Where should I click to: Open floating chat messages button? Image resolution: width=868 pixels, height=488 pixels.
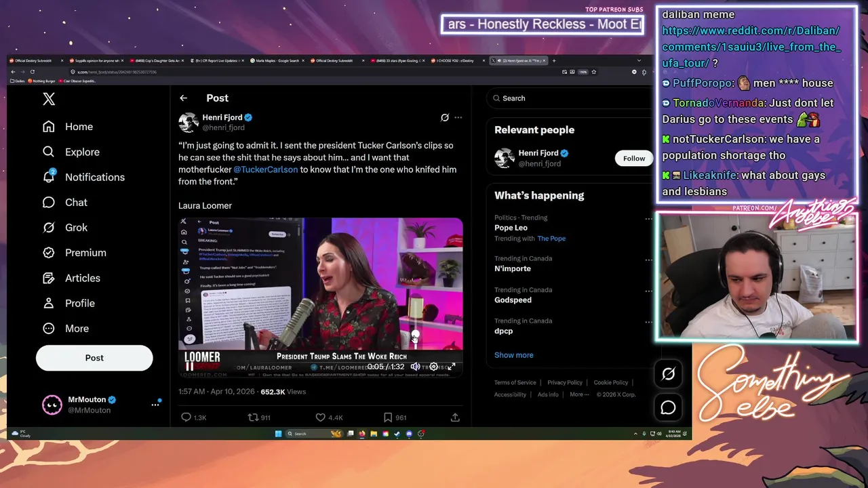[668, 407]
